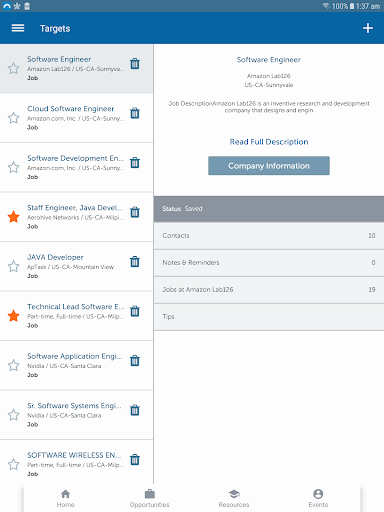The height and width of the screenshot is (512, 384).
Task: Delete the SOFTWARE WIRELESS EN... target
Action: [135, 459]
